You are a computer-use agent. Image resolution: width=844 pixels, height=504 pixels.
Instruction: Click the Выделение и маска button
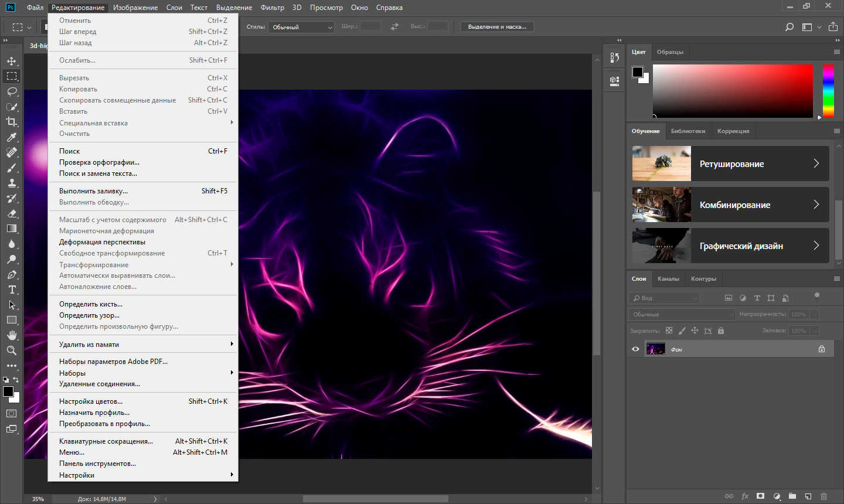pos(497,27)
